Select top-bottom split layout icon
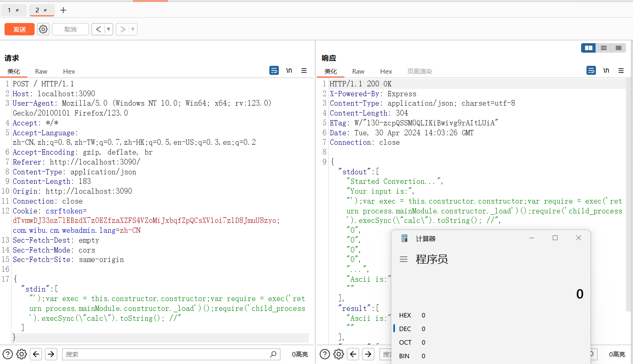This screenshot has height=364, width=633. point(603,48)
